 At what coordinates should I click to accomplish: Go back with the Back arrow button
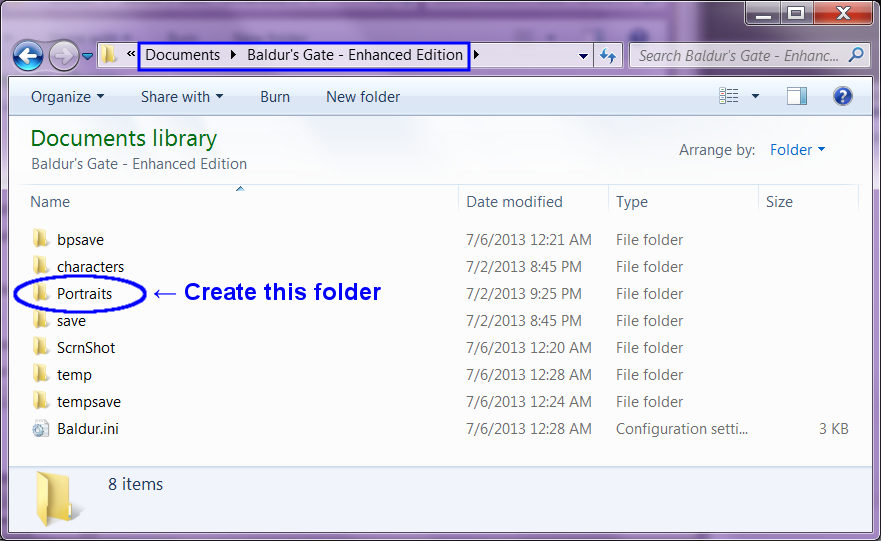pyautogui.click(x=28, y=56)
